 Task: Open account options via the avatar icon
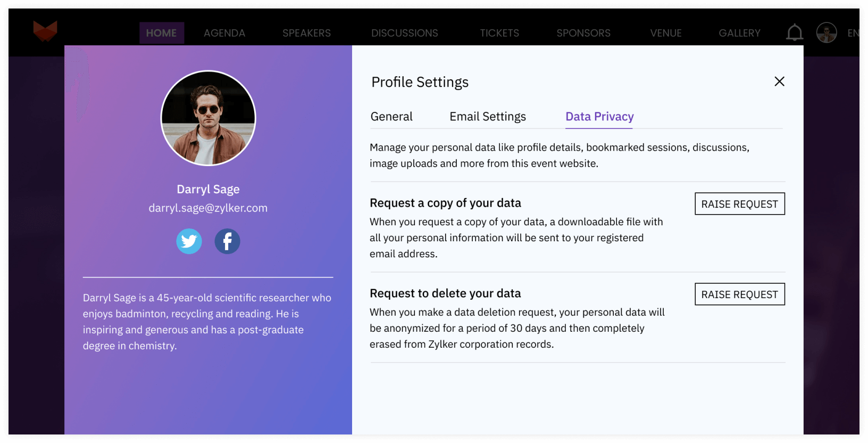point(827,32)
